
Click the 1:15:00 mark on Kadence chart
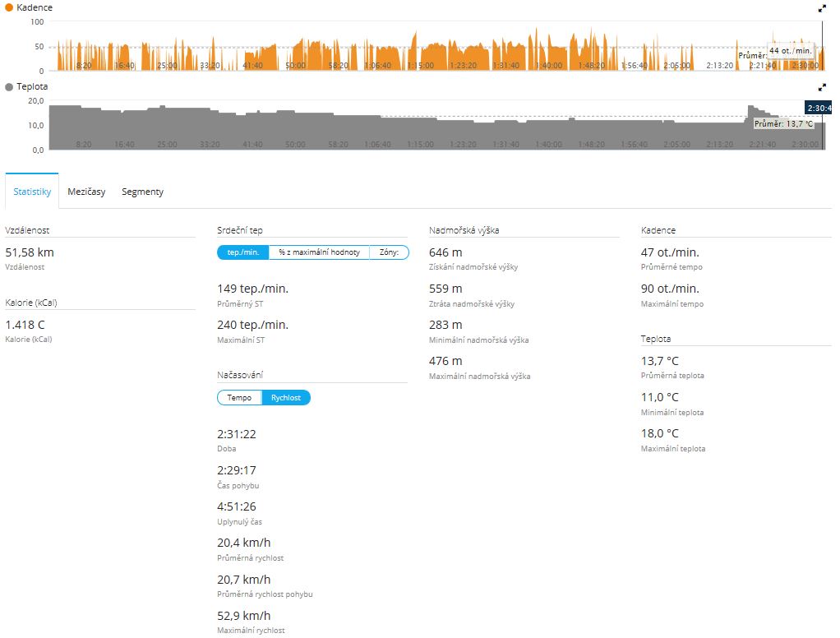click(420, 65)
